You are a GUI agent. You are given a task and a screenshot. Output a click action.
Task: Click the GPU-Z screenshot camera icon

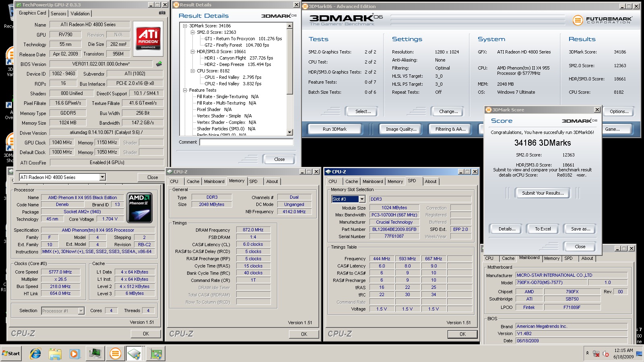162,13
